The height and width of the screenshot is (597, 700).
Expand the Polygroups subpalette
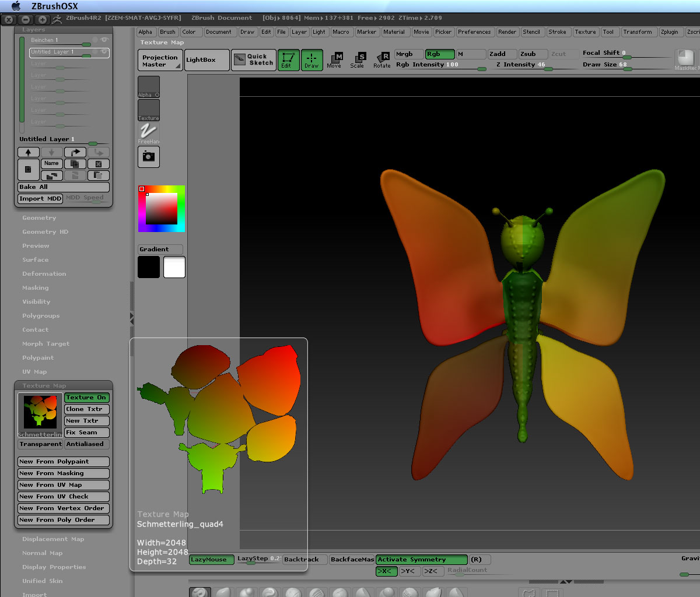click(41, 316)
